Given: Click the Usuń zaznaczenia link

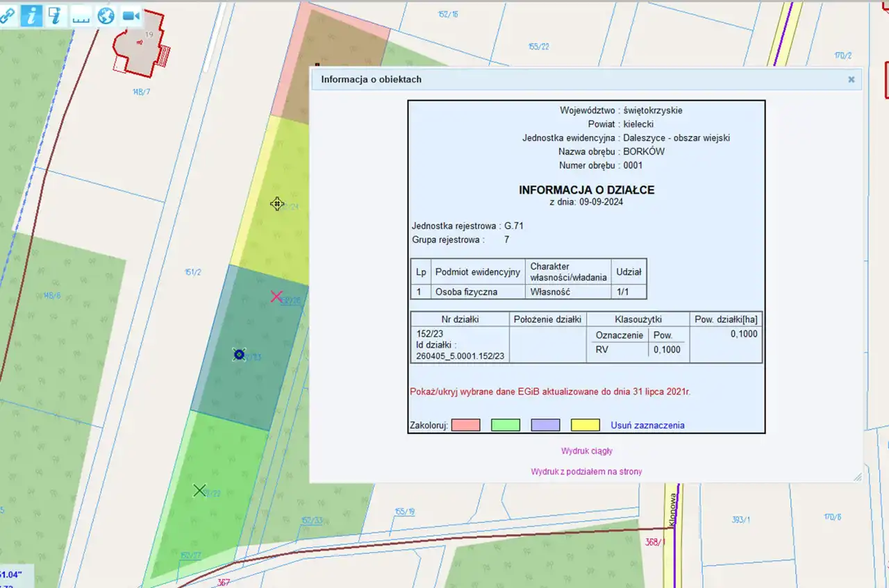Looking at the screenshot, I should click(647, 425).
